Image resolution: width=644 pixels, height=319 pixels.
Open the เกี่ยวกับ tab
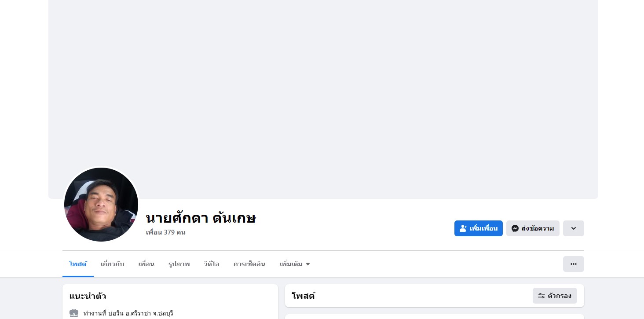click(113, 264)
